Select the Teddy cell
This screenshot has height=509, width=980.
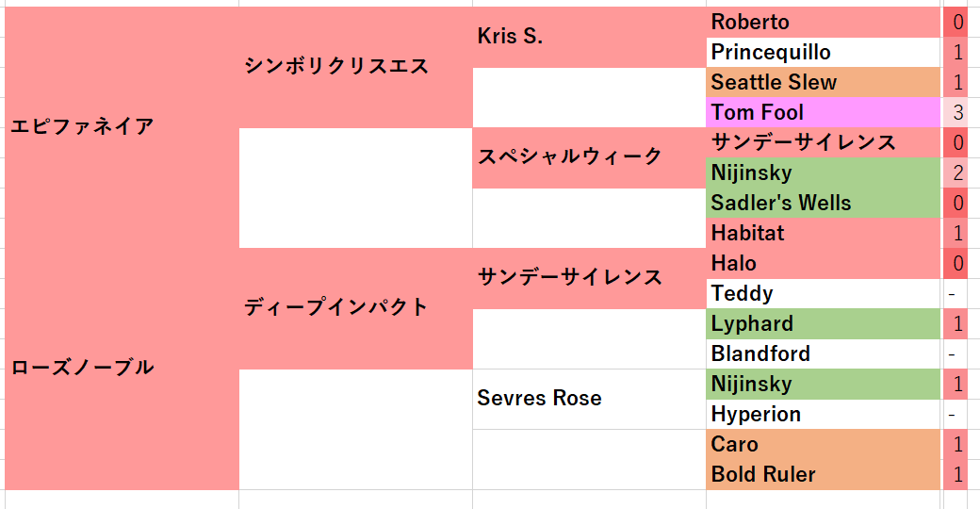(824, 293)
